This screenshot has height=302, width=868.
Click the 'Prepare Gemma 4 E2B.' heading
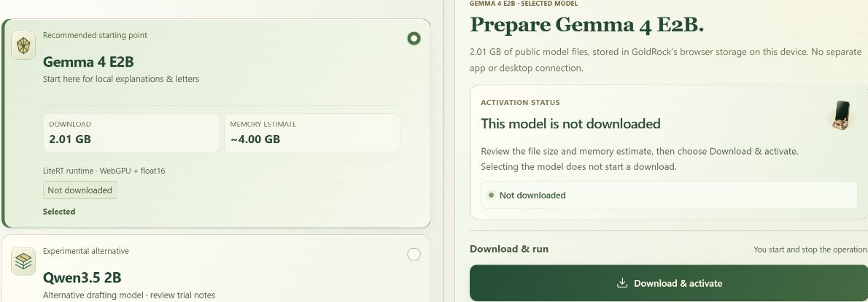pos(586,25)
